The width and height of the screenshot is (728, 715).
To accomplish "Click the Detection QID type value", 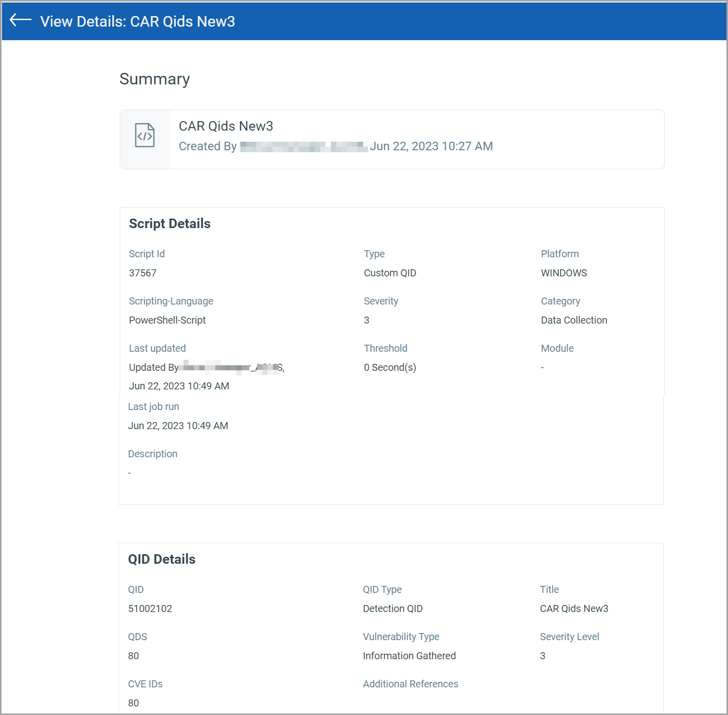I will pos(393,608).
